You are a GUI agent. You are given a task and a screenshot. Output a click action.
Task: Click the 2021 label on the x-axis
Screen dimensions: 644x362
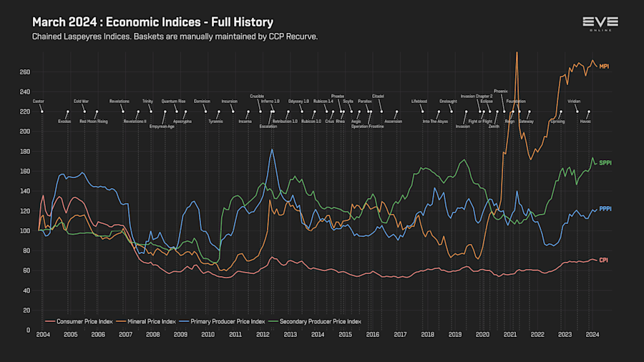click(509, 335)
